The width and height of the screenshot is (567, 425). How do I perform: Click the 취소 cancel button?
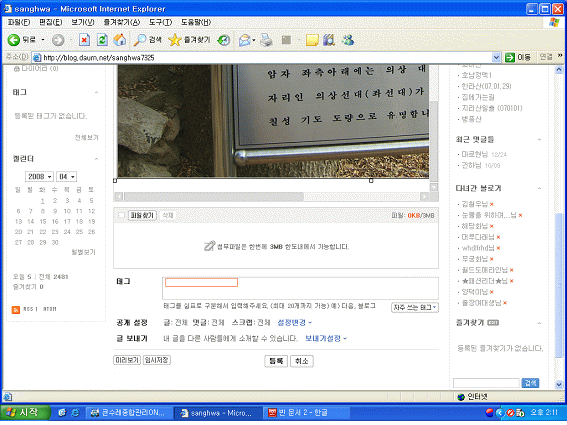pyautogui.click(x=302, y=361)
